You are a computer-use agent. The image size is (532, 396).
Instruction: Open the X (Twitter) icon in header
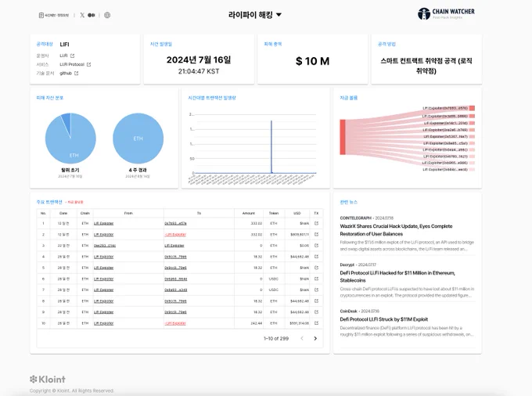click(x=82, y=15)
